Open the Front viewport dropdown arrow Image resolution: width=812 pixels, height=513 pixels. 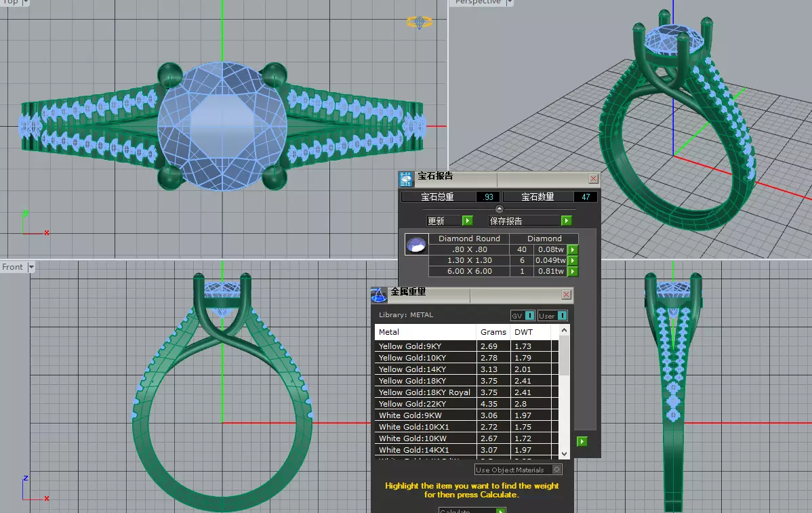pyautogui.click(x=31, y=267)
